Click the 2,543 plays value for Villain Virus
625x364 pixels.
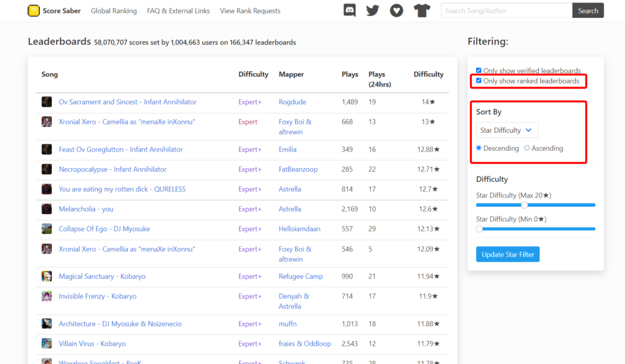pyautogui.click(x=350, y=344)
